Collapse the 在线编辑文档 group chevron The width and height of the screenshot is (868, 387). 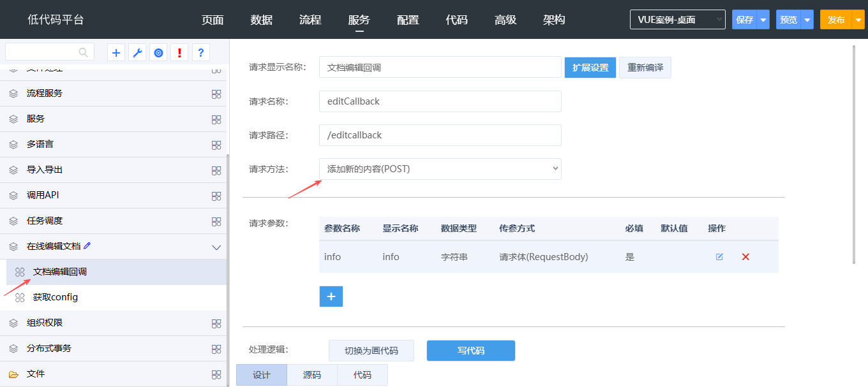tap(216, 247)
